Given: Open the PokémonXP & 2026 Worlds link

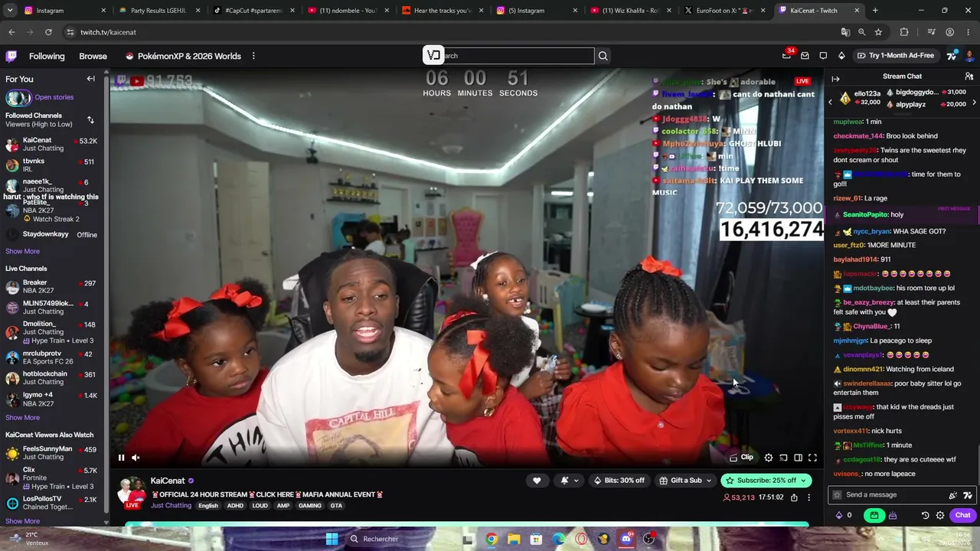Looking at the screenshot, I should point(183,56).
